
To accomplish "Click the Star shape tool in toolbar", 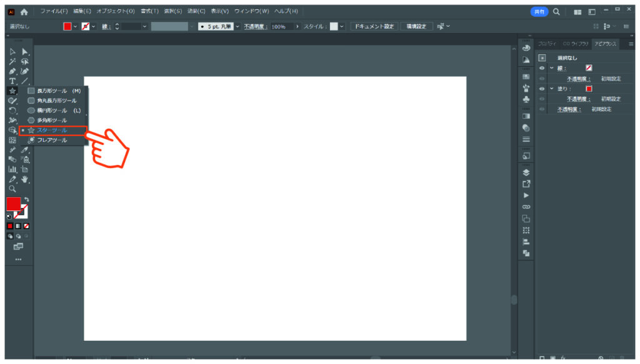I will click(12, 91).
